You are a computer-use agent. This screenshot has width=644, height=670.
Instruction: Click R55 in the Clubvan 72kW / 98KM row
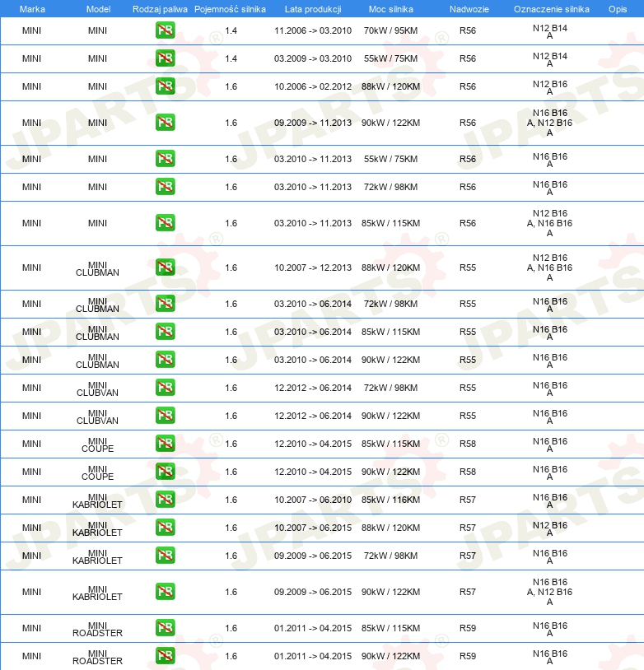468,388
